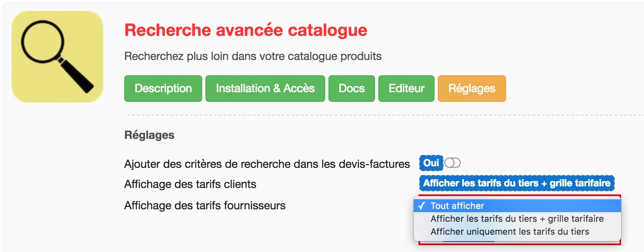Open the Description tab
644x252 pixels.
coord(163,89)
